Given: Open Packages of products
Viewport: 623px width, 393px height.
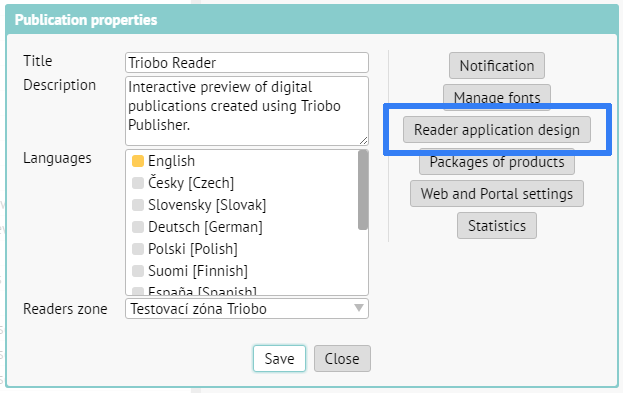Looking at the screenshot, I should 497,162.
